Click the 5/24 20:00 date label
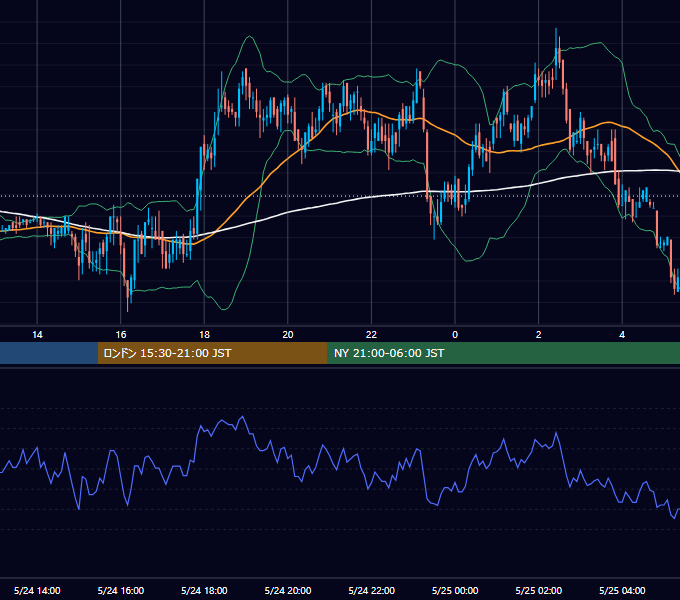The width and height of the screenshot is (680, 600). pyautogui.click(x=288, y=590)
